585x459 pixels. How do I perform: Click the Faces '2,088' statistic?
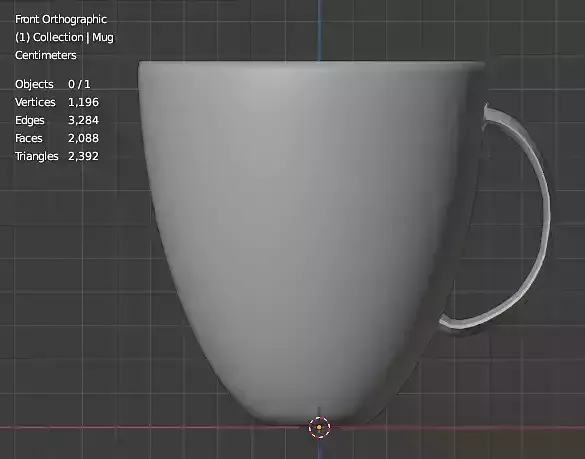pyautogui.click(x=83, y=138)
